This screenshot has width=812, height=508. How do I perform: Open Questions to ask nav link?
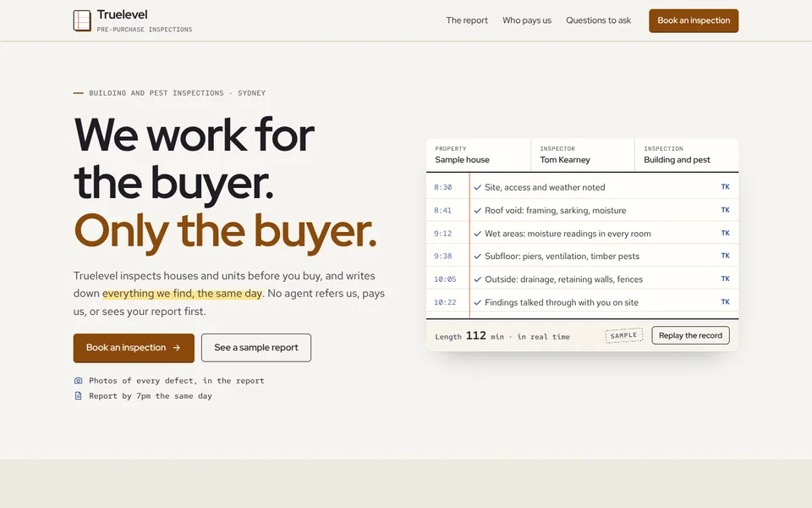[598, 20]
